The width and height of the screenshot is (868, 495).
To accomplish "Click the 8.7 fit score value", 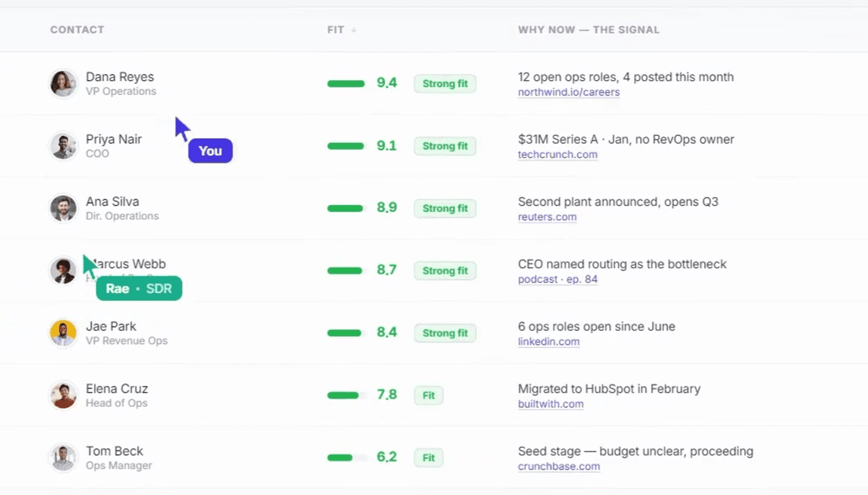I will pos(386,270).
